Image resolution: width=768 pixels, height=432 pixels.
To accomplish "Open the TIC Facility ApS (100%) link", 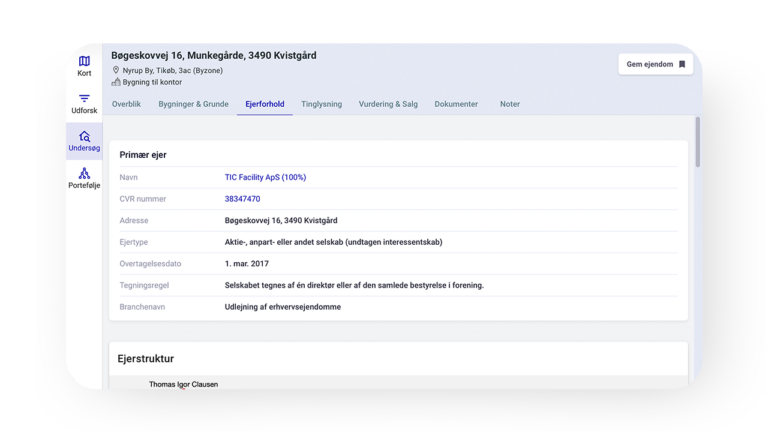I will pyautogui.click(x=265, y=177).
